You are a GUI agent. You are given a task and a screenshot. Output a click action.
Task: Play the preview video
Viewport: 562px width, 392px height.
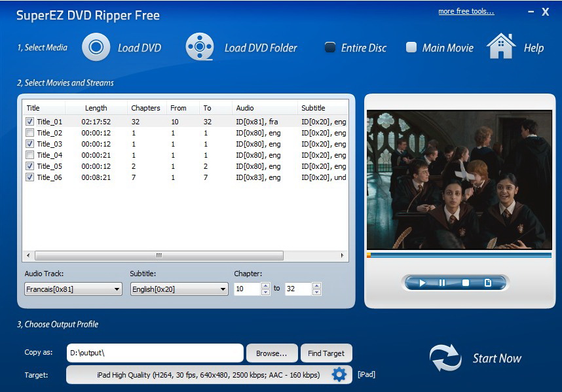click(422, 283)
